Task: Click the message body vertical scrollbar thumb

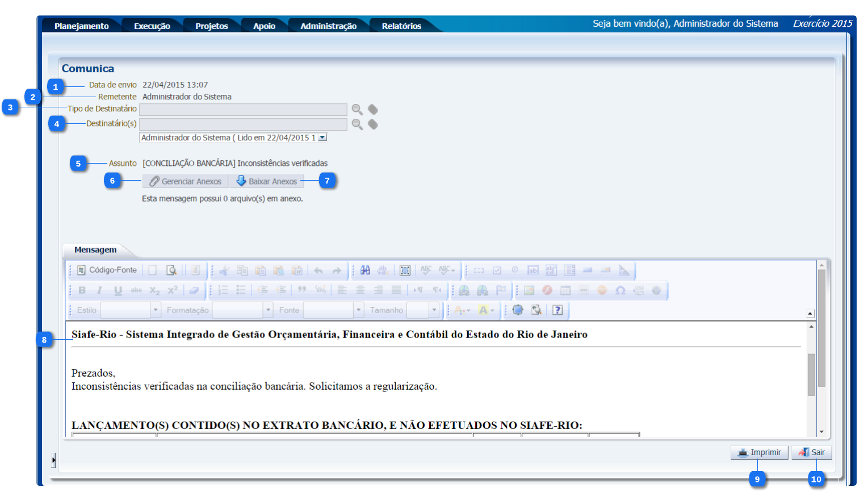Action: [811, 375]
